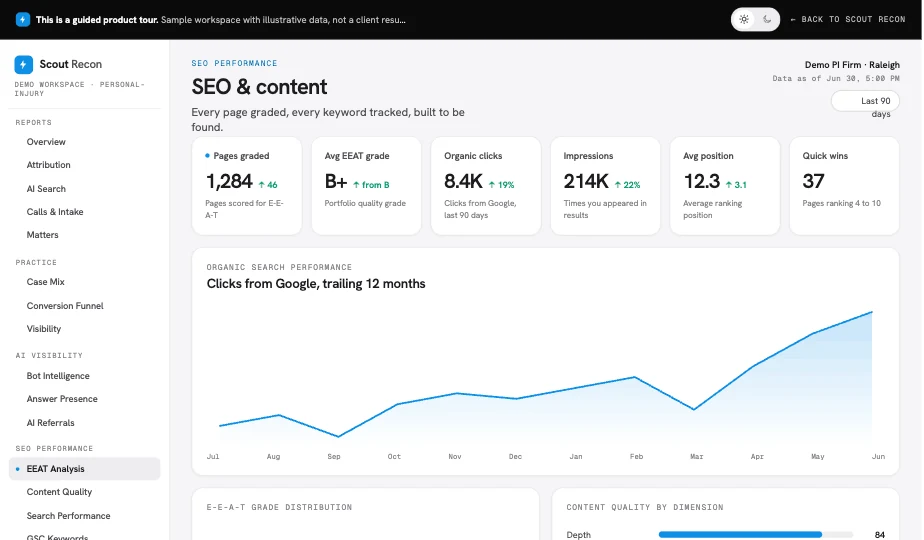Image resolution: width=924 pixels, height=540 pixels.
Task: Click the 'Scout Recon' sidebar brand name
Action: click(x=71, y=64)
